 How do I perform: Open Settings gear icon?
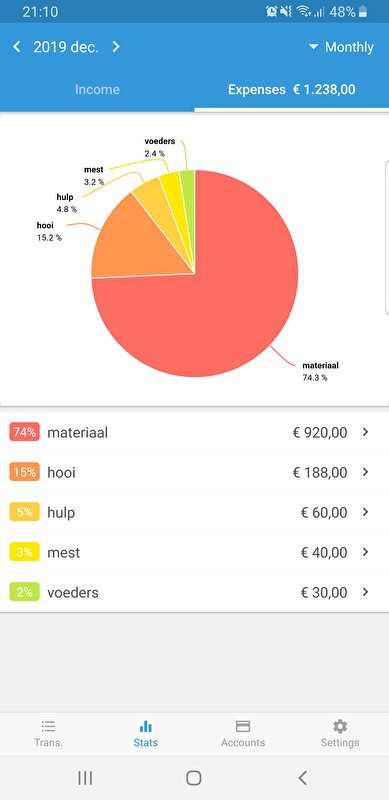point(340,726)
